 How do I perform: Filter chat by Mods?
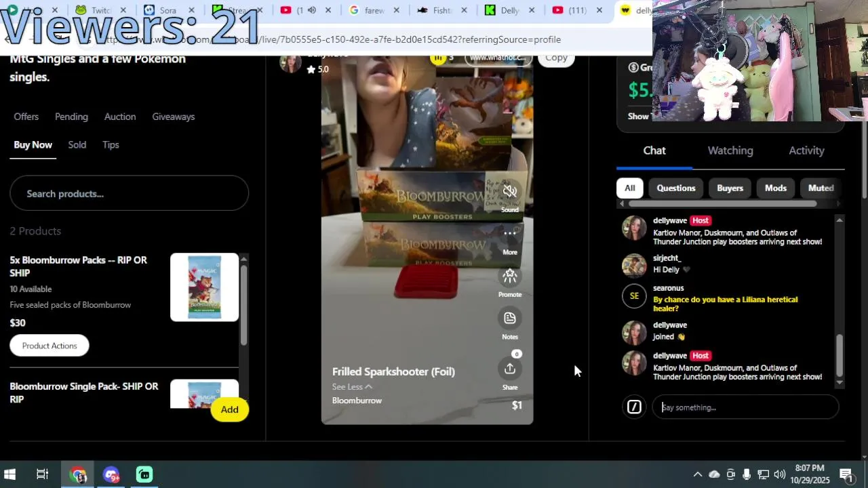pyautogui.click(x=776, y=188)
